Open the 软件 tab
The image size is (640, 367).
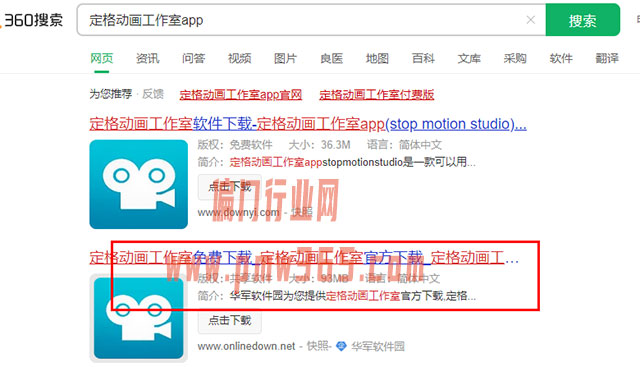[x=561, y=58]
